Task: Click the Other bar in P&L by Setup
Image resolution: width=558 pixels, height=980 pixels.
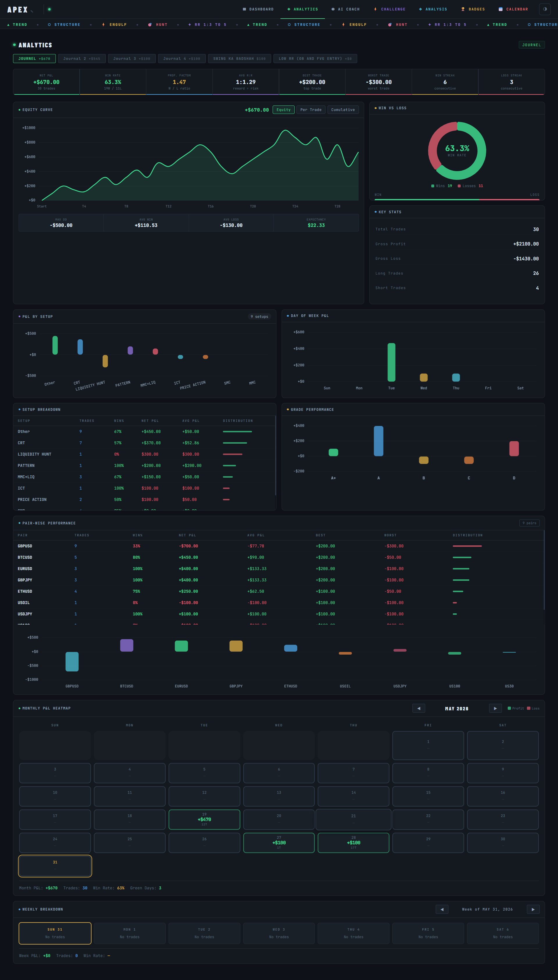Action: pos(55,345)
